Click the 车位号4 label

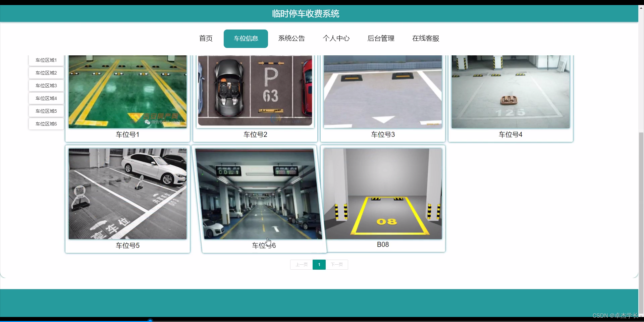[x=511, y=135]
